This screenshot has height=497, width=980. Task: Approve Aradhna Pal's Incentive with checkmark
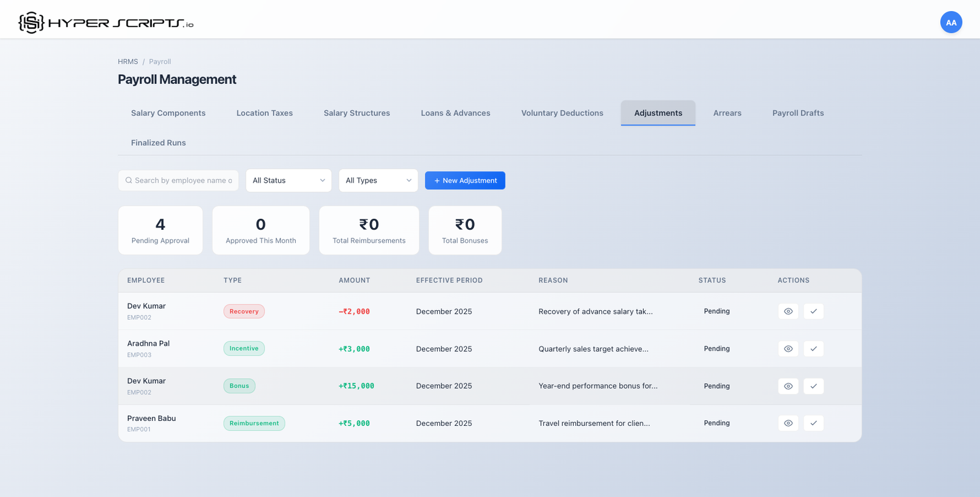[x=813, y=349]
